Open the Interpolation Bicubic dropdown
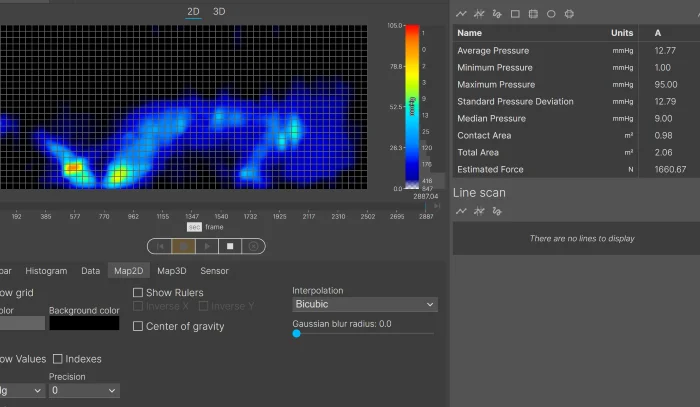The height and width of the screenshot is (407, 700). pos(364,304)
